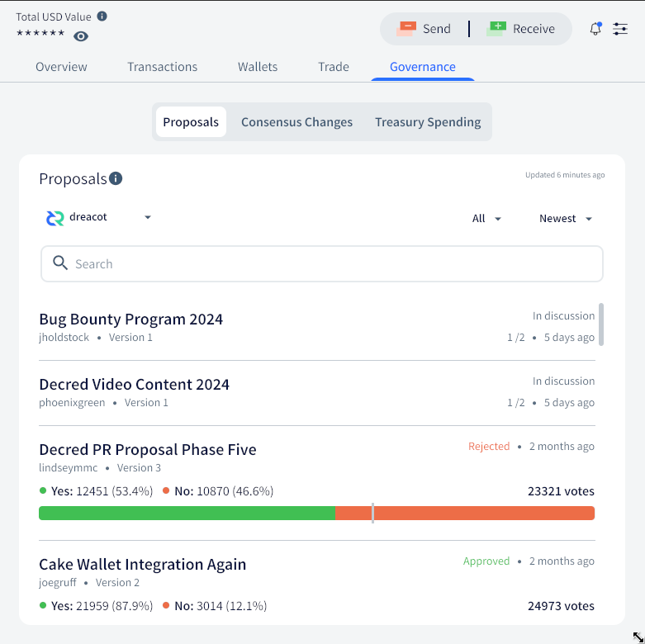645x644 pixels.
Task: Click the resize arrow icon in corner
Action: tap(638, 637)
